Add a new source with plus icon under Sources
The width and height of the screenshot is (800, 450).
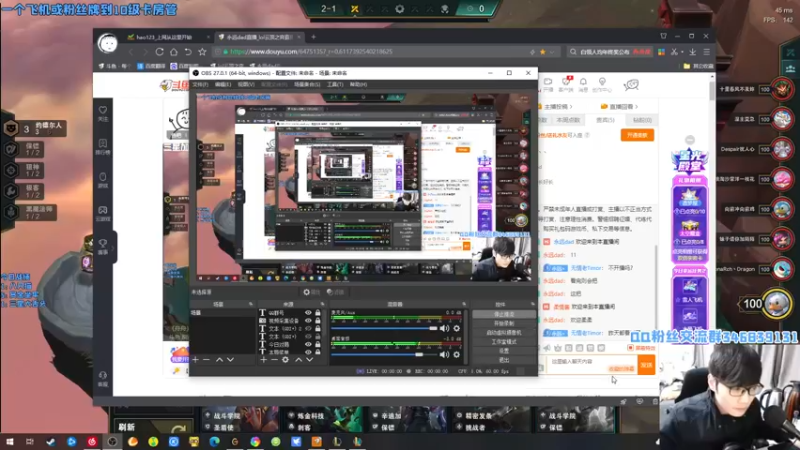pos(263,360)
